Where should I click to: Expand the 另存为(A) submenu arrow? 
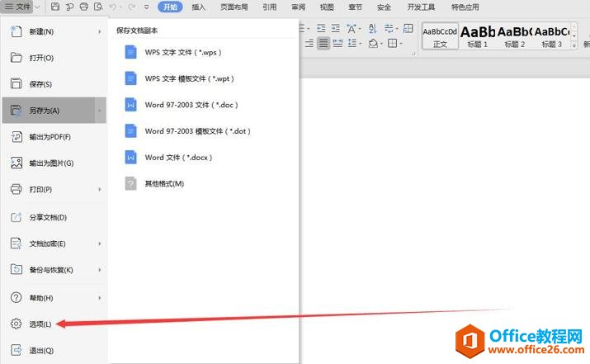pyautogui.click(x=100, y=111)
